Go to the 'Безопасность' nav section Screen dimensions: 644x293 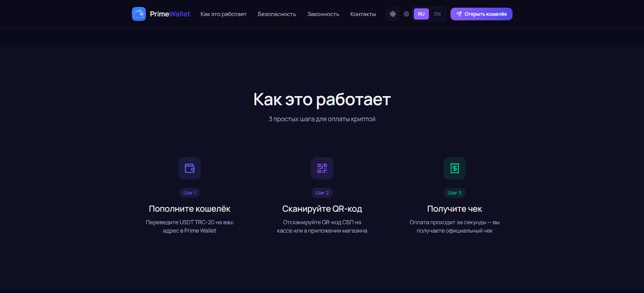point(277,14)
